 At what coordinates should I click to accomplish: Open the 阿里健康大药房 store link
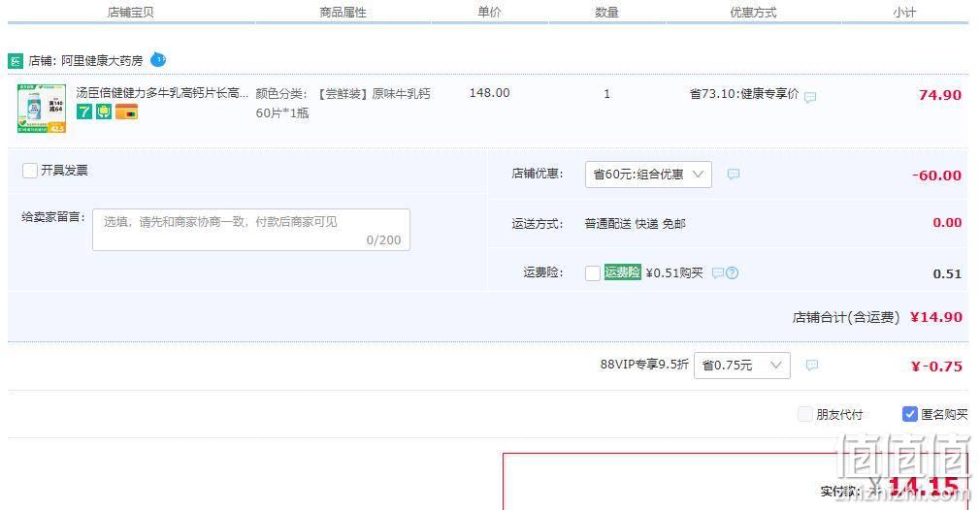coord(101,60)
